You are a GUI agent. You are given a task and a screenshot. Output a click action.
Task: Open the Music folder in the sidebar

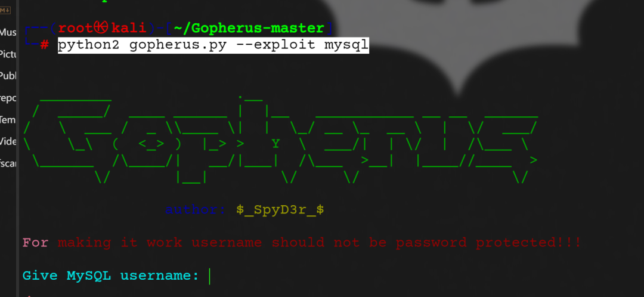point(8,32)
